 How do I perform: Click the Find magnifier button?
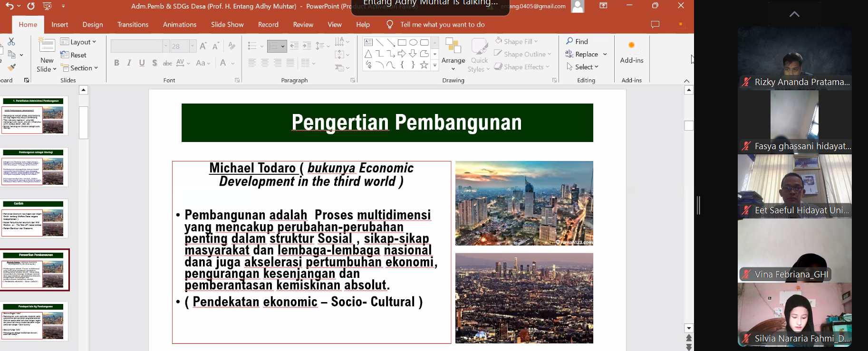577,41
